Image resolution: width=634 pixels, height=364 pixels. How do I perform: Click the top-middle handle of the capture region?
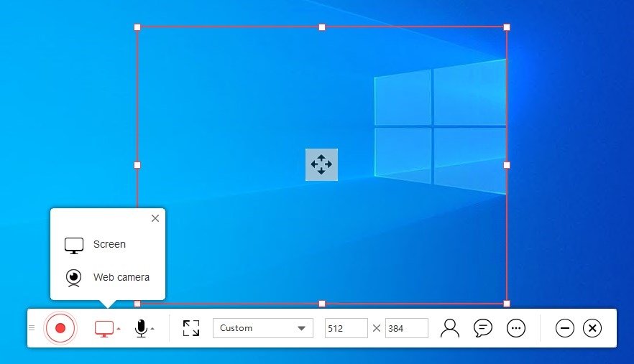point(322,27)
